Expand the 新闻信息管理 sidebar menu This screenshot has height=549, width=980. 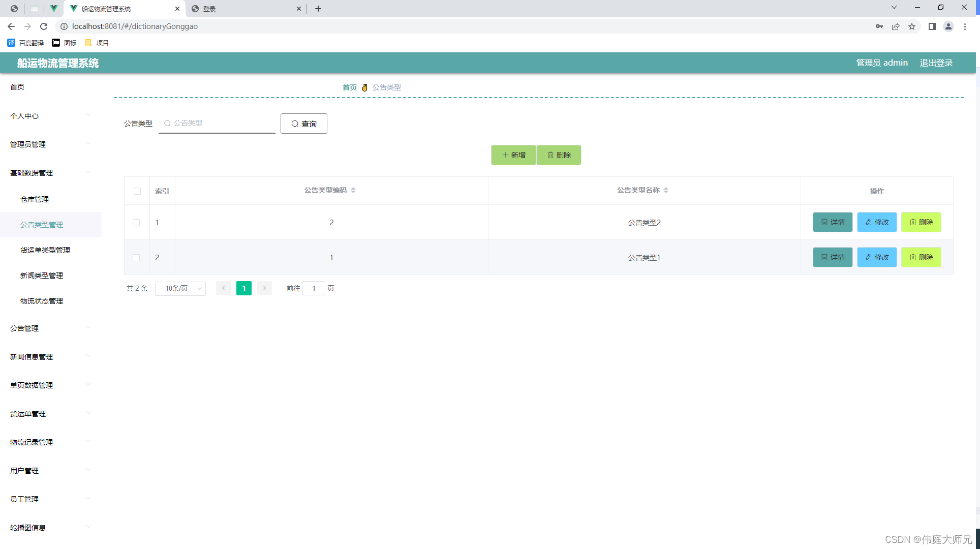tap(51, 357)
